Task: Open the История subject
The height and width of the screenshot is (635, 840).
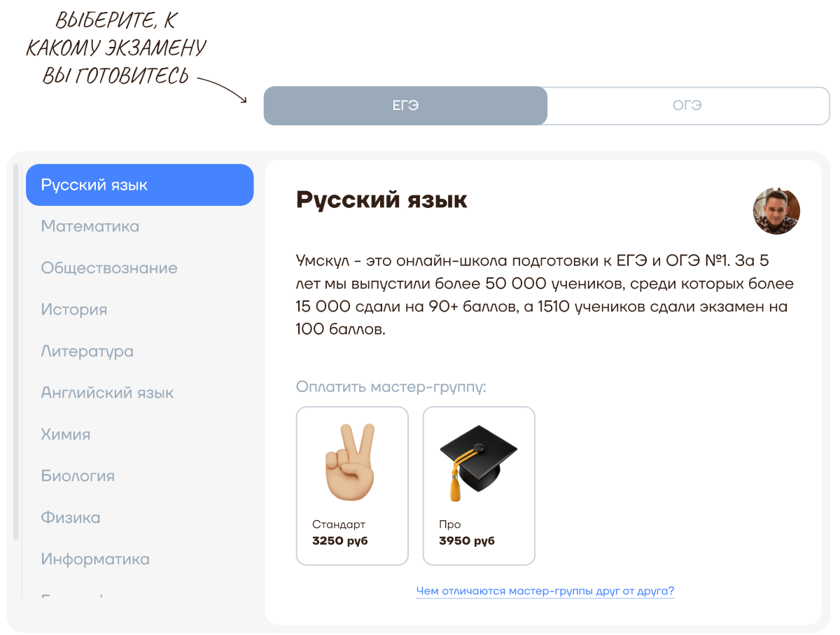Action: point(73,309)
